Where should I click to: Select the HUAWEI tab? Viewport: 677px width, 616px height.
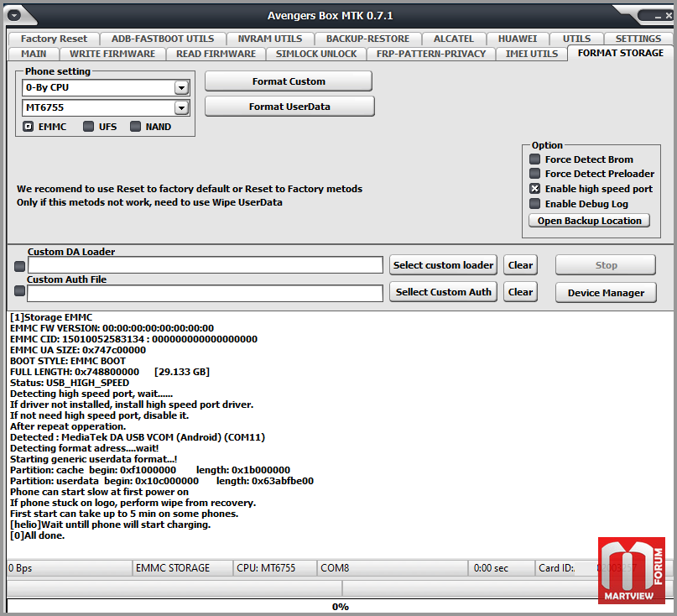coord(518,39)
